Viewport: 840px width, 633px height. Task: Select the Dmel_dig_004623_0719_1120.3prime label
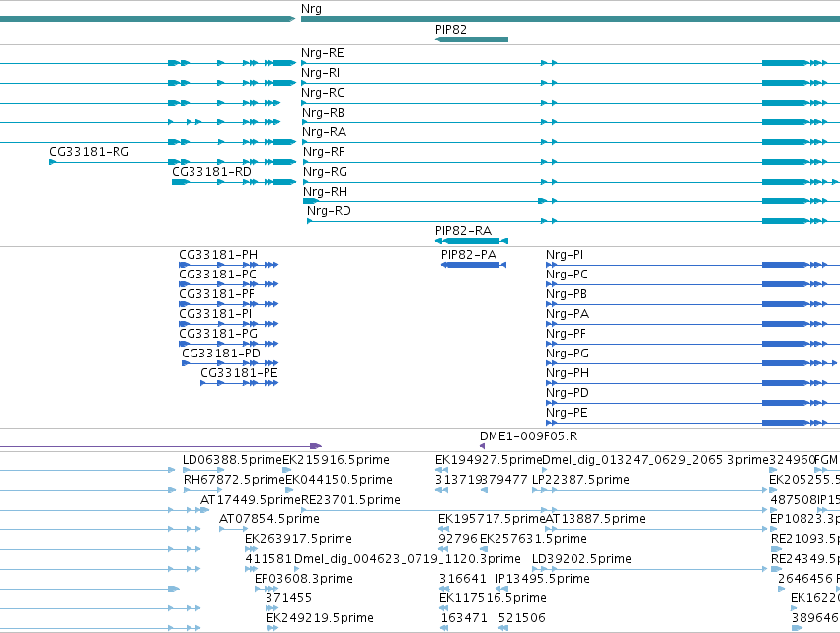[x=407, y=559]
